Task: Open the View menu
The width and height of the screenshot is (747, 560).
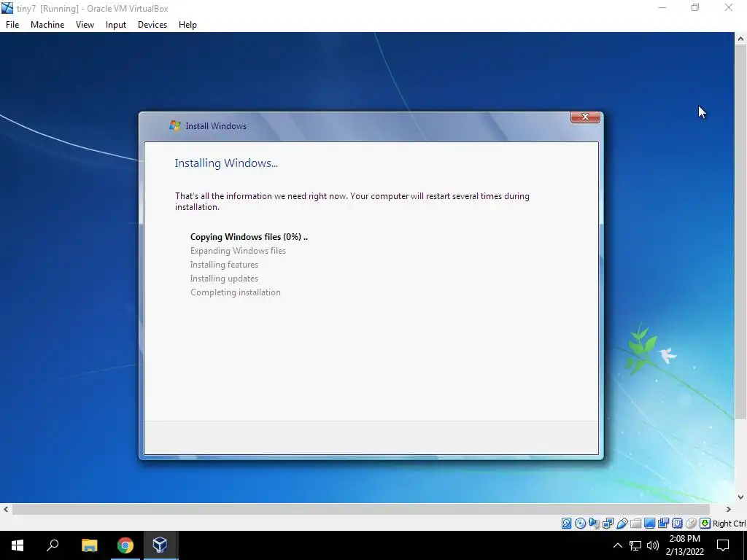Action: click(85, 25)
